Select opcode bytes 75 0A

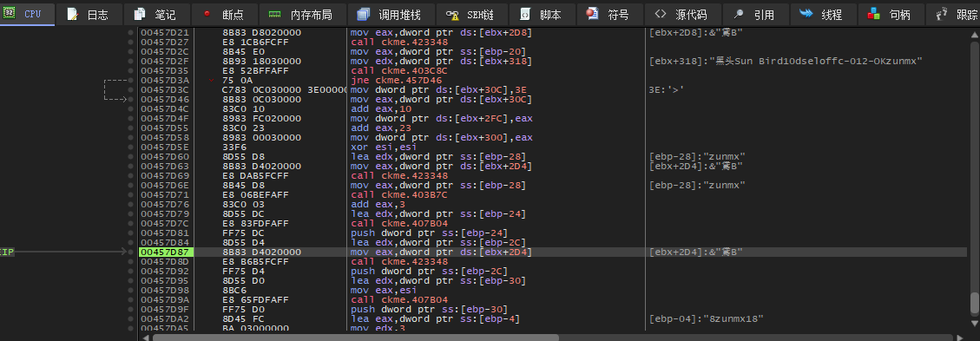point(238,80)
